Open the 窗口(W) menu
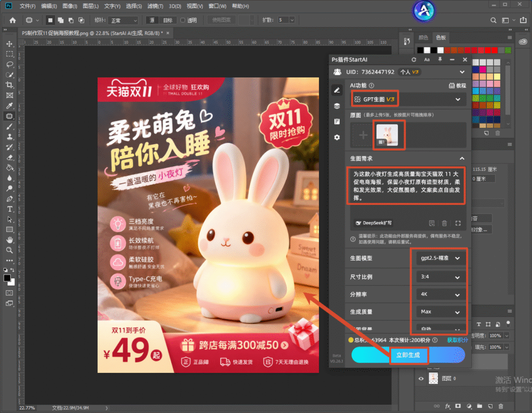Screen dimensions: 532x413 click(x=218, y=6)
